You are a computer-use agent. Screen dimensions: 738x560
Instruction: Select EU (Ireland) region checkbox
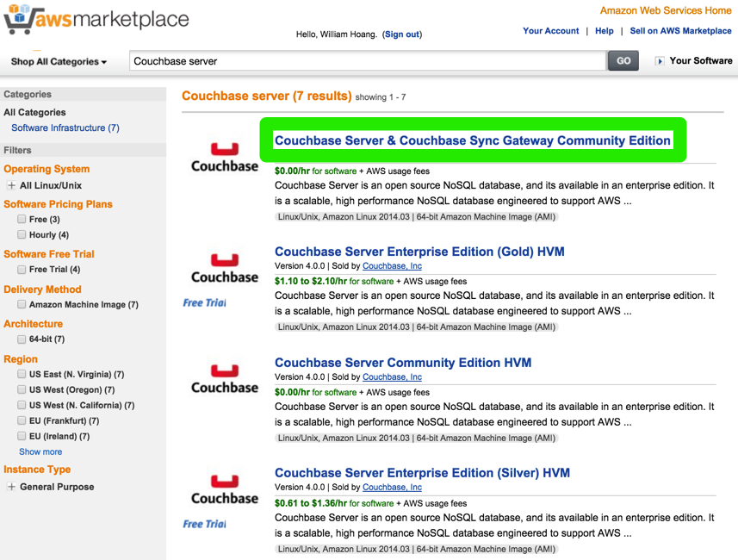[x=22, y=436]
